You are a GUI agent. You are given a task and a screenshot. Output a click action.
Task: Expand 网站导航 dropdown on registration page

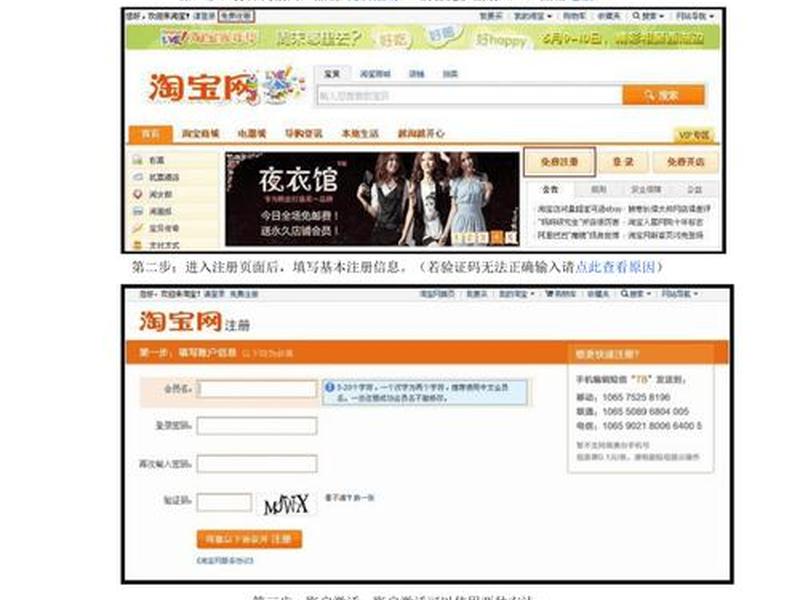point(680,294)
